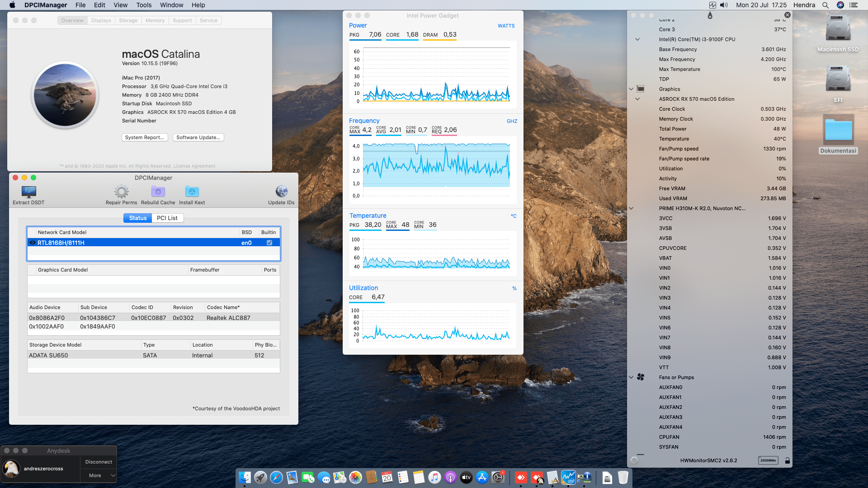
Task: Open the Trash in the Dock
Action: point(623,477)
